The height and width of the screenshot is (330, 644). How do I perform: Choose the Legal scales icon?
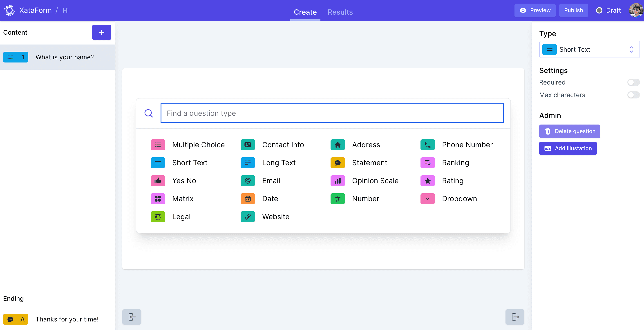[x=158, y=217]
